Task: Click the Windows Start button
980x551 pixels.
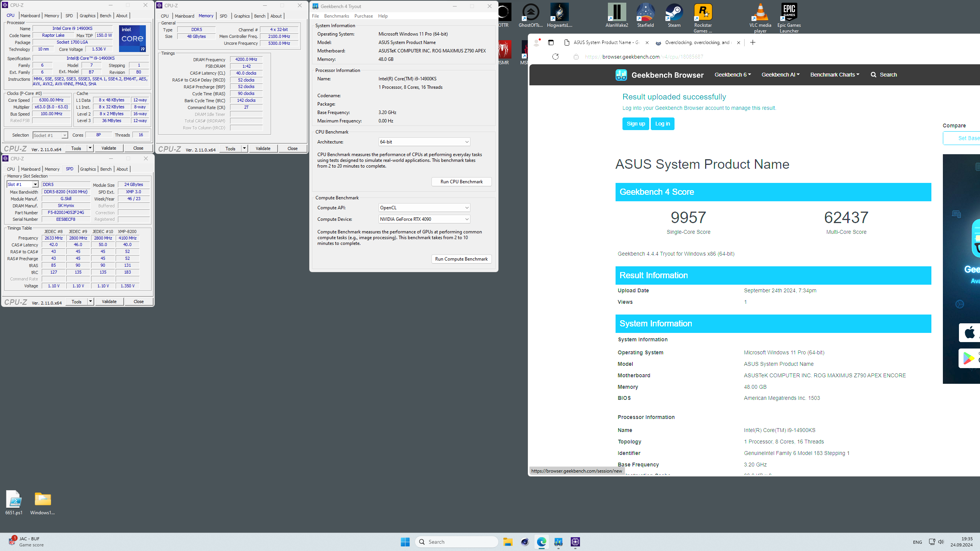Action: pyautogui.click(x=405, y=542)
